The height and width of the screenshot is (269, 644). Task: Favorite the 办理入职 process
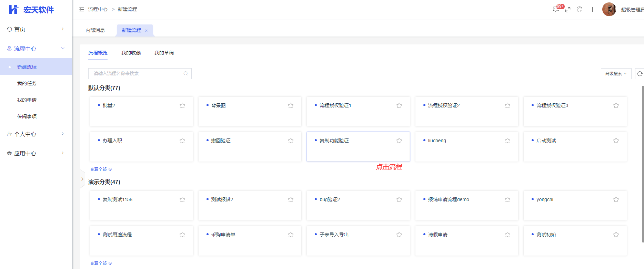pyautogui.click(x=182, y=141)
